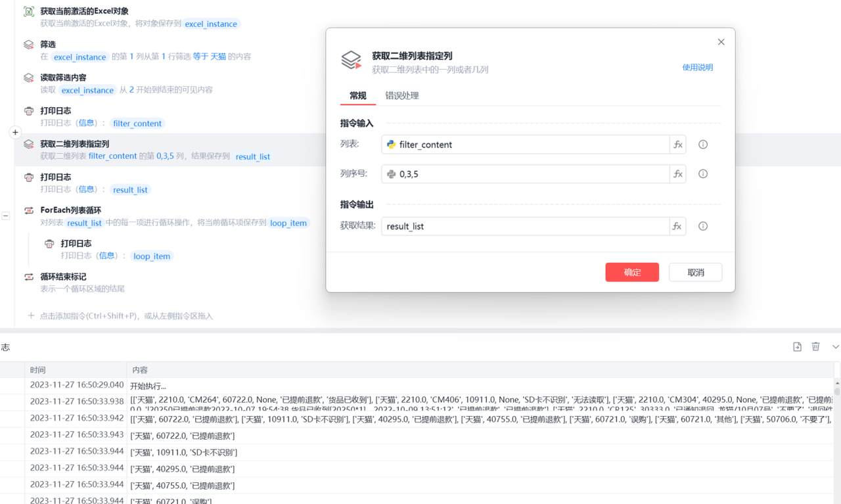Click excel_instance variable in 获取当前激活的Excel对象 step
Image resolution: width=841 pixels, height=504 pixels.
point(211,24)
